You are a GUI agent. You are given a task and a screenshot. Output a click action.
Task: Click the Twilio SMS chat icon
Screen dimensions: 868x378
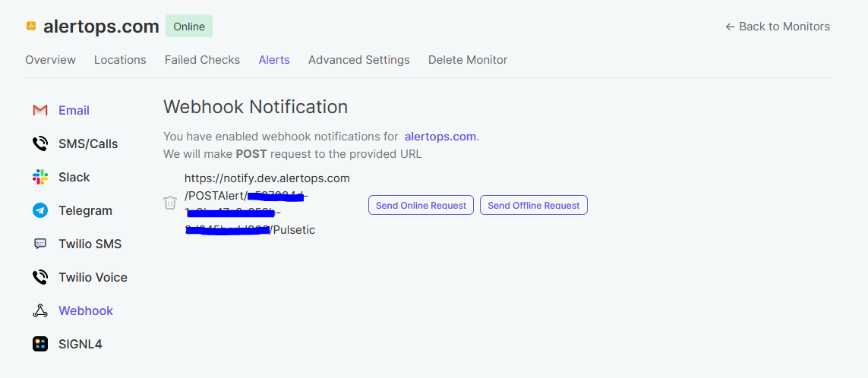coord(40,244)
